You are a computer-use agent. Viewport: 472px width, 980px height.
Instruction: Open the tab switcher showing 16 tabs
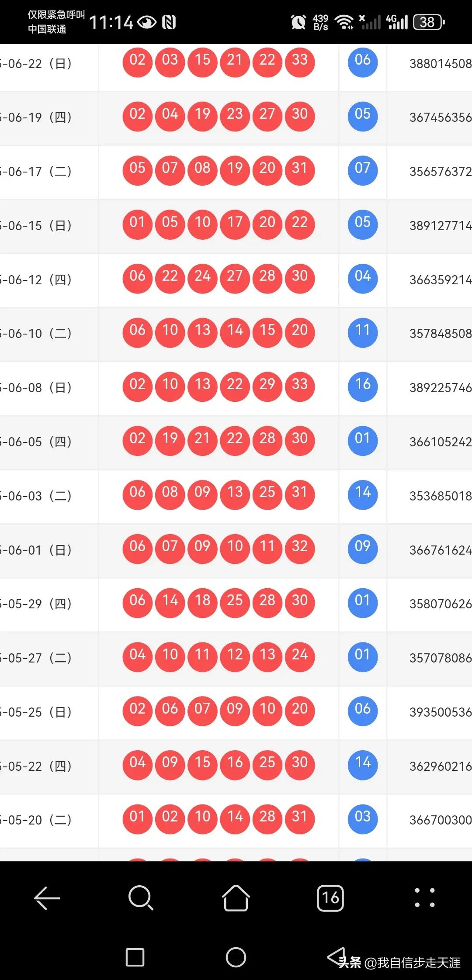330,898
